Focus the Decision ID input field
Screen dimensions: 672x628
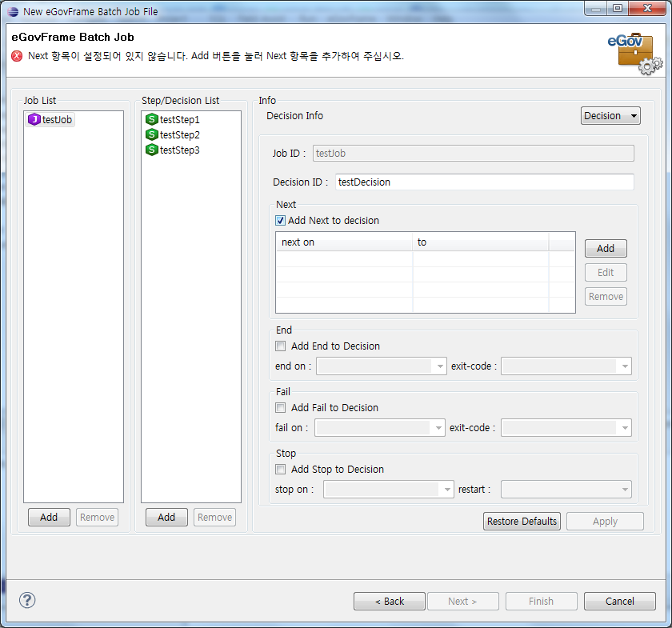484,182
